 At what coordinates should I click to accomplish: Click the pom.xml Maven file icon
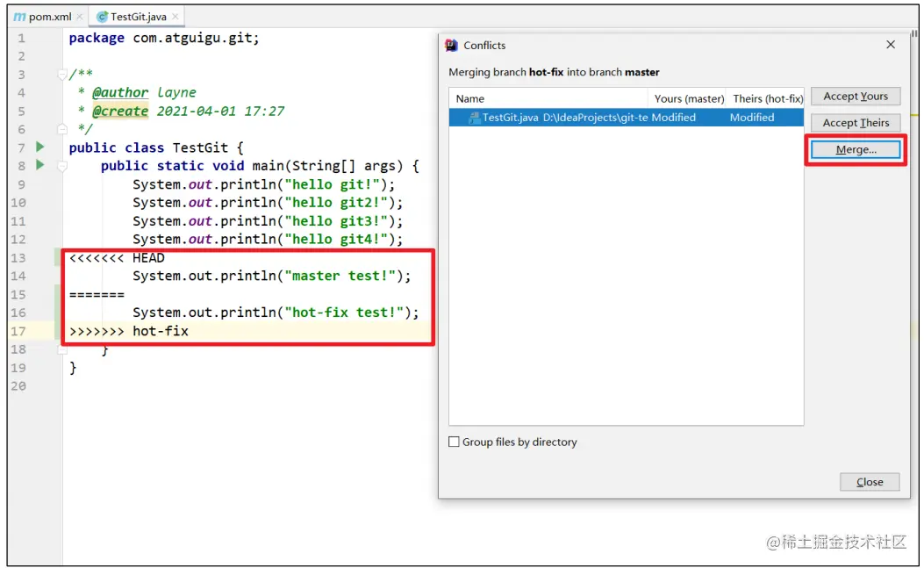[19, 17]
